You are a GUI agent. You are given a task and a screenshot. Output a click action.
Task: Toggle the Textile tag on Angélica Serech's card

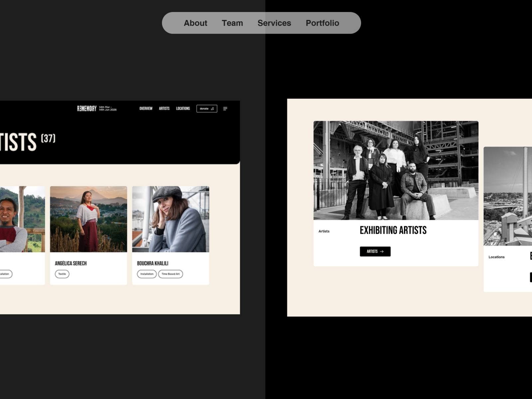click(x=62, y=274)
